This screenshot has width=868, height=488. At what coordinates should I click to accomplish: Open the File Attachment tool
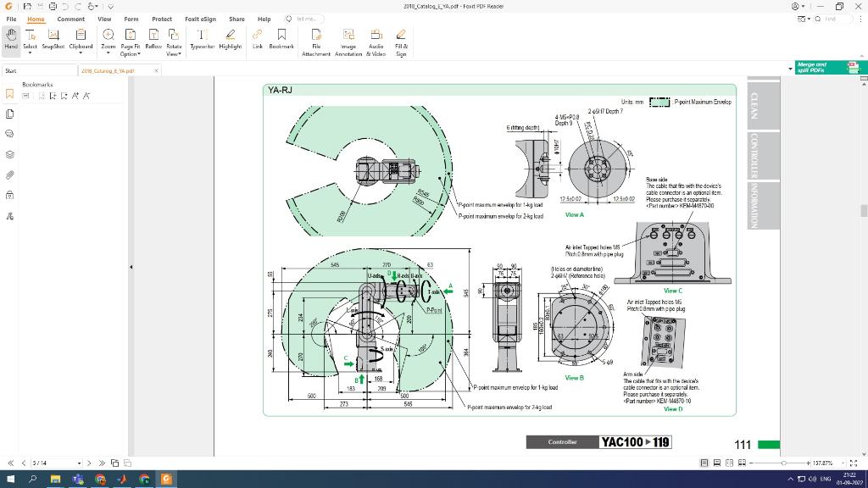(x=315, y=36)
